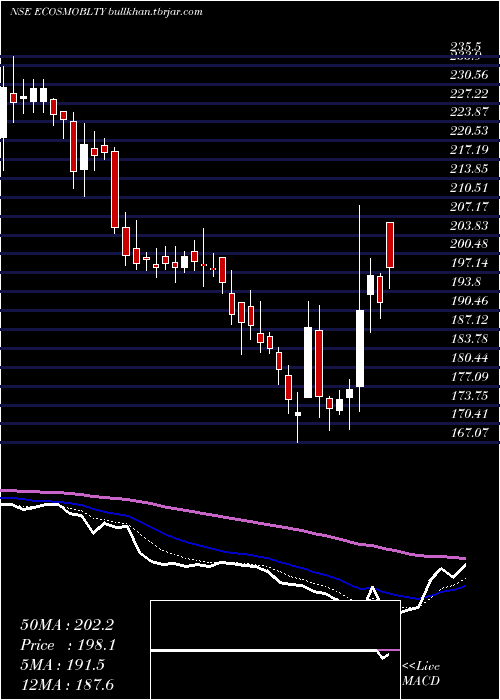
Task: Click the 187.12 price axis label
Action: click(468, 320)
